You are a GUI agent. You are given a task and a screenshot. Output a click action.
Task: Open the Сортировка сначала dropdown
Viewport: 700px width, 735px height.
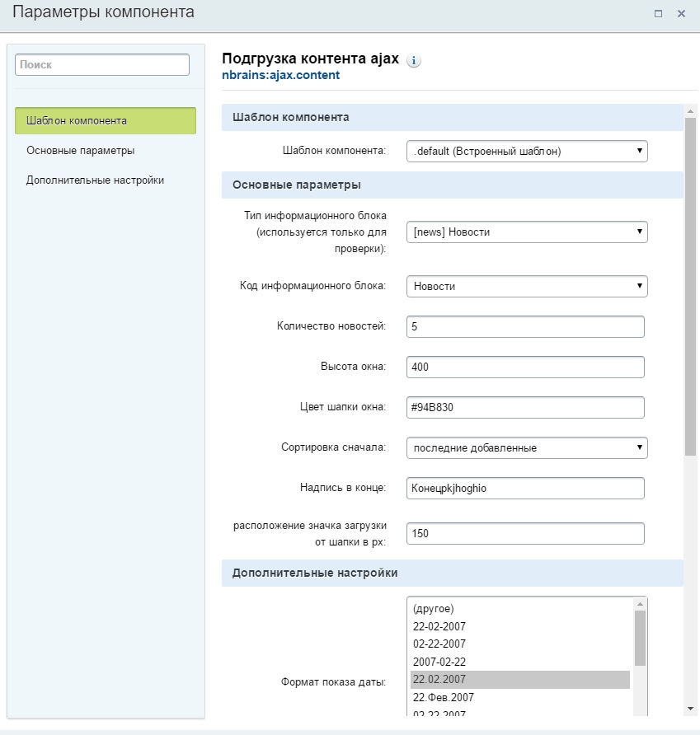527,447
